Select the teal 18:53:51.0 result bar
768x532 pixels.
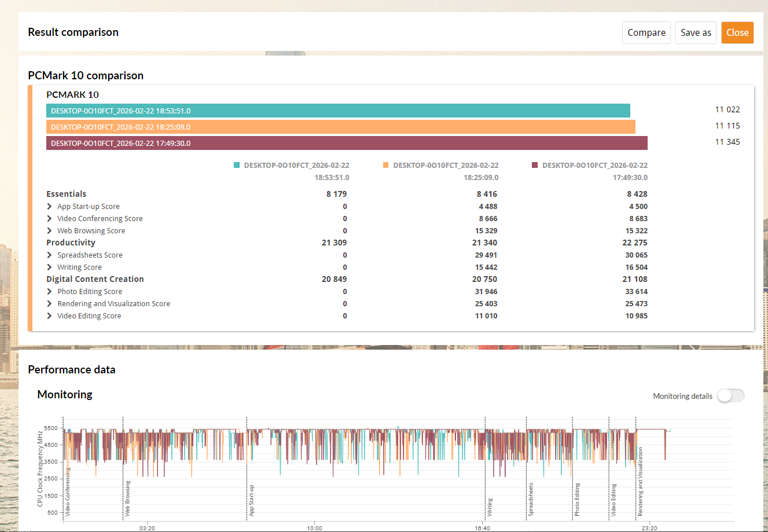(x=338, y=111)
